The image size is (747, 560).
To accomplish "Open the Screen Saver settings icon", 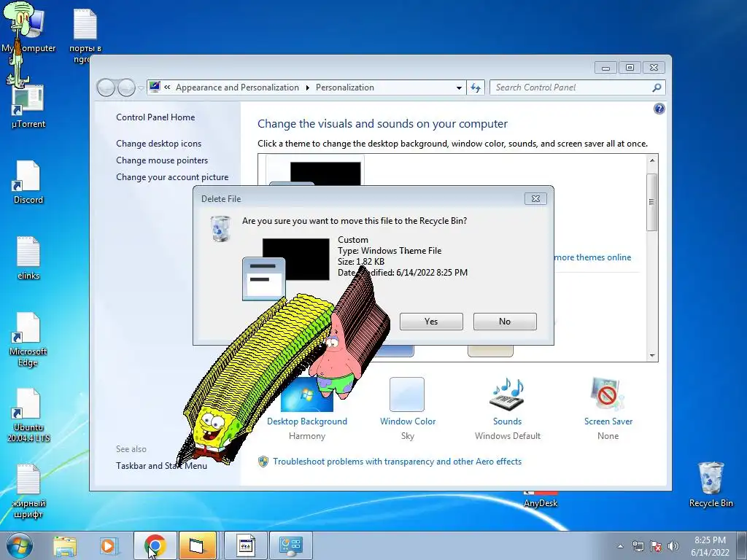I will (x=608, y=394).
